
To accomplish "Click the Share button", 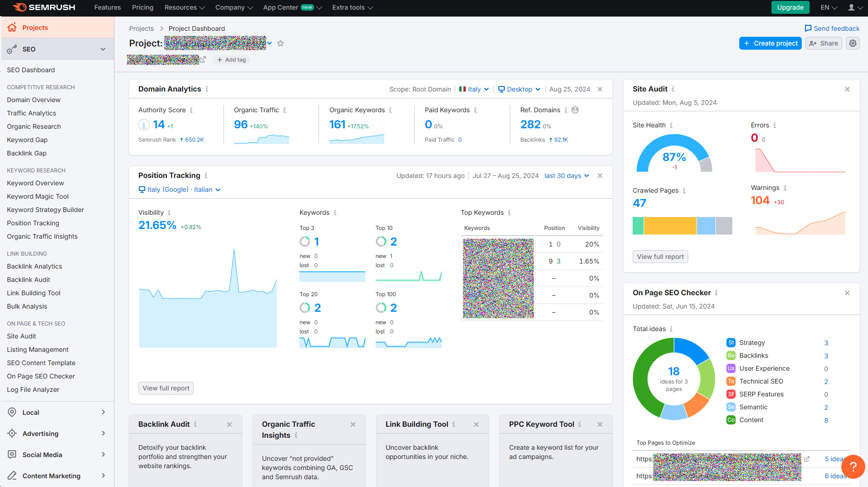I will 824,43.
